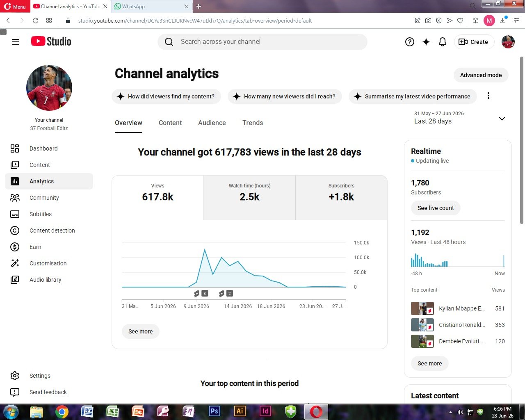Open Kylian Mbappe top content video
Viewport: 525px width, 420px height.
(458, 308)
